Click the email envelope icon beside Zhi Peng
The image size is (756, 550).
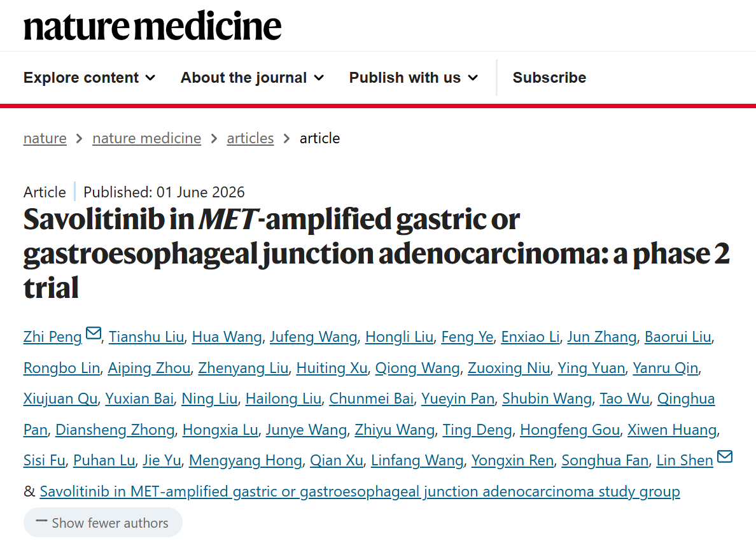tap(94, 333)
